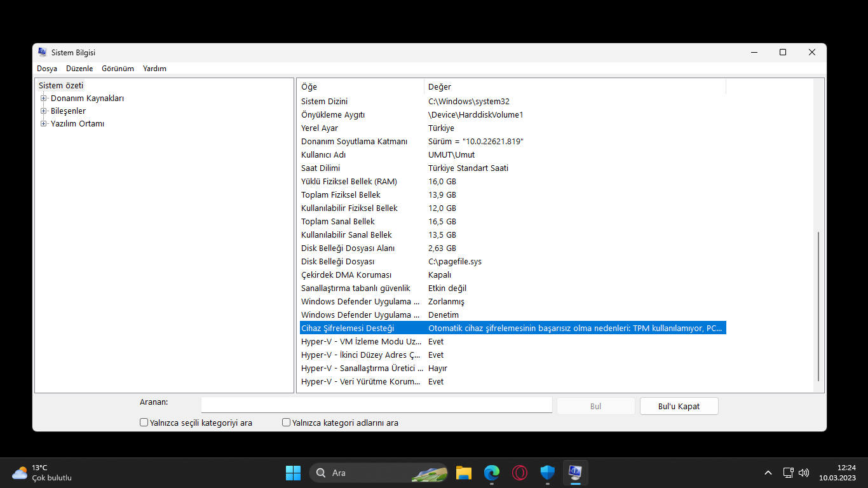Screen dimensions: 868x488
Task: Open the weather widget showing 13°C
Action: (42, 473)
